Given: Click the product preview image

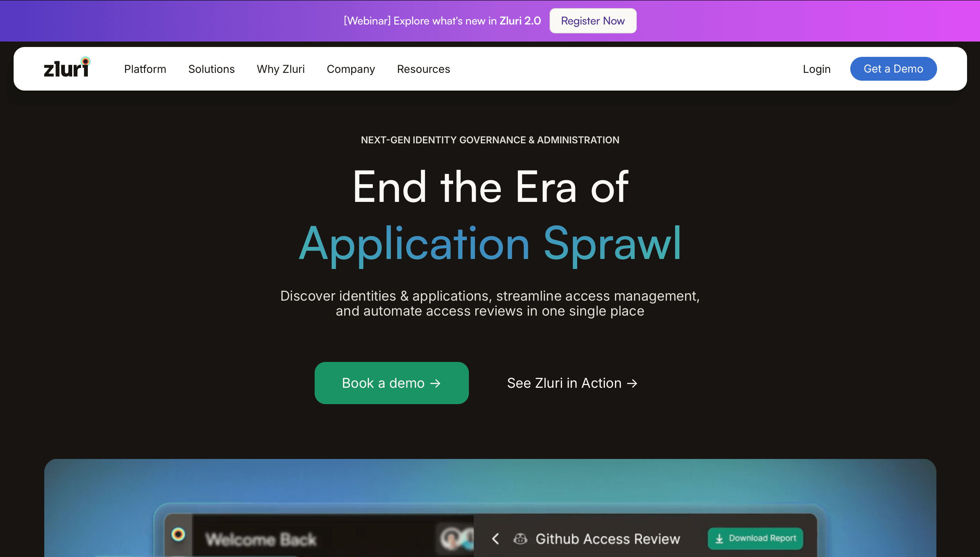Looking at the screenshot, I should click(x=490, y=508).
